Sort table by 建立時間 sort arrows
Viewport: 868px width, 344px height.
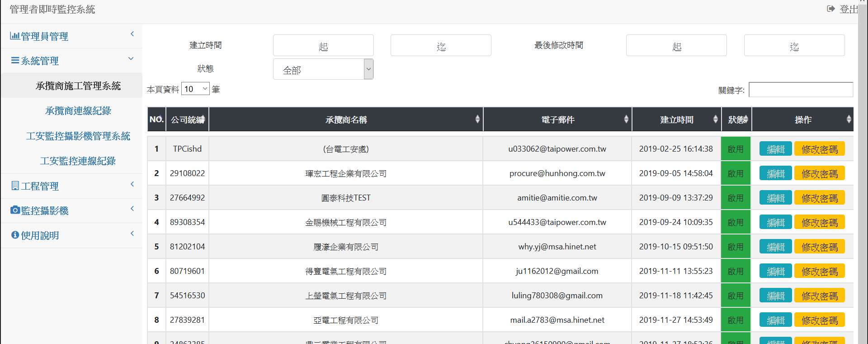(x=716, y=119)
